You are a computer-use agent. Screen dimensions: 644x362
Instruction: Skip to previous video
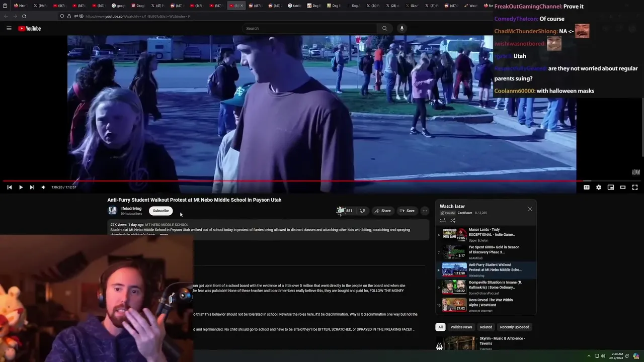9,187
